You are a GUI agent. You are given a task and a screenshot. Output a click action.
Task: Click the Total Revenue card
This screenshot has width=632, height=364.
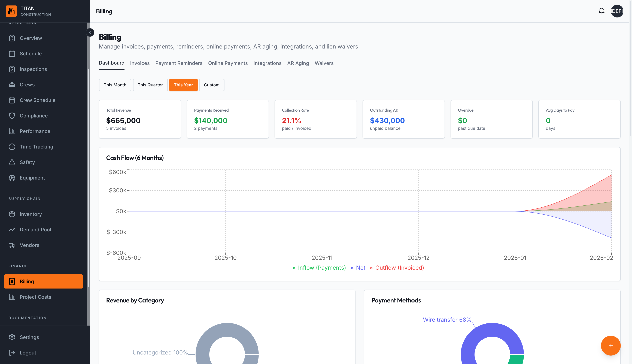140,119
